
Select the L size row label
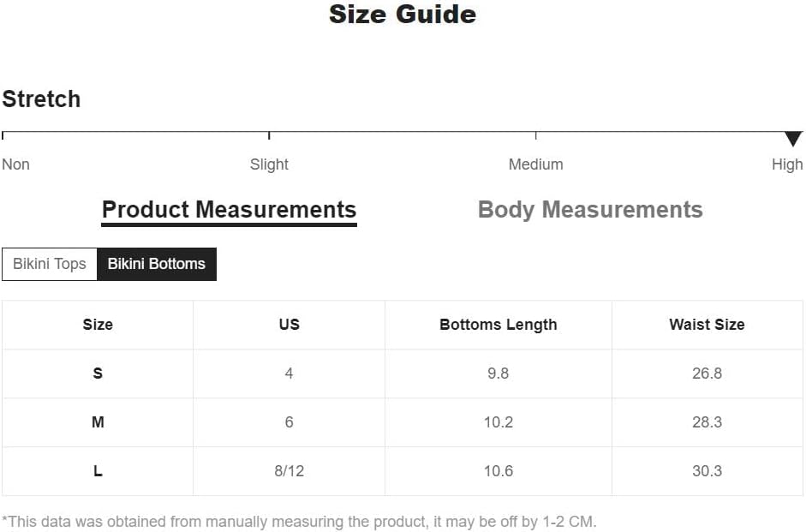[98, 471]
